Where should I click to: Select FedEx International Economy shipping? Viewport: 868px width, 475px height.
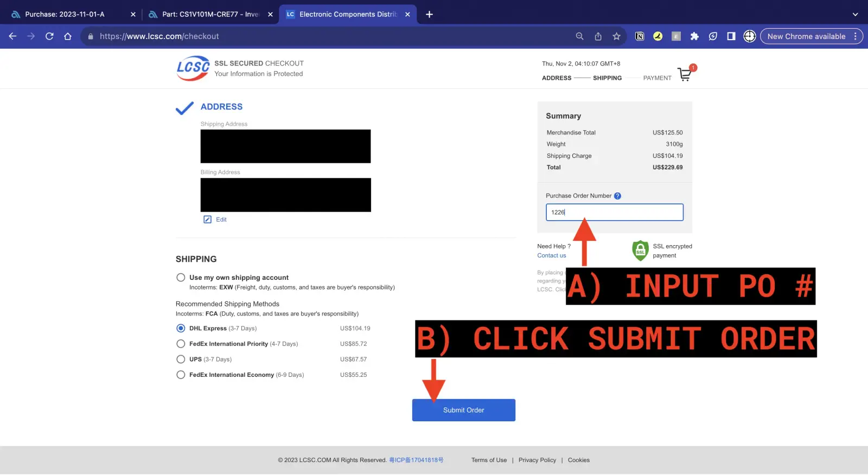pyautogui.click(x=181, y=375)
